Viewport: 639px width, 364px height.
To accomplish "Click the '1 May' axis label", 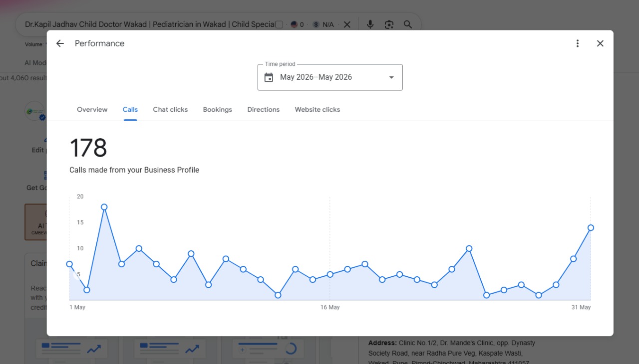I will click(77, 308).
